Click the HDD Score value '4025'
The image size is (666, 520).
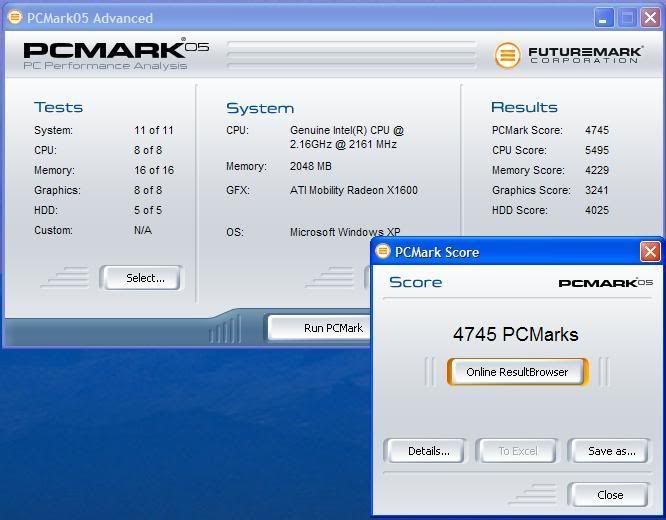(597, 210)
